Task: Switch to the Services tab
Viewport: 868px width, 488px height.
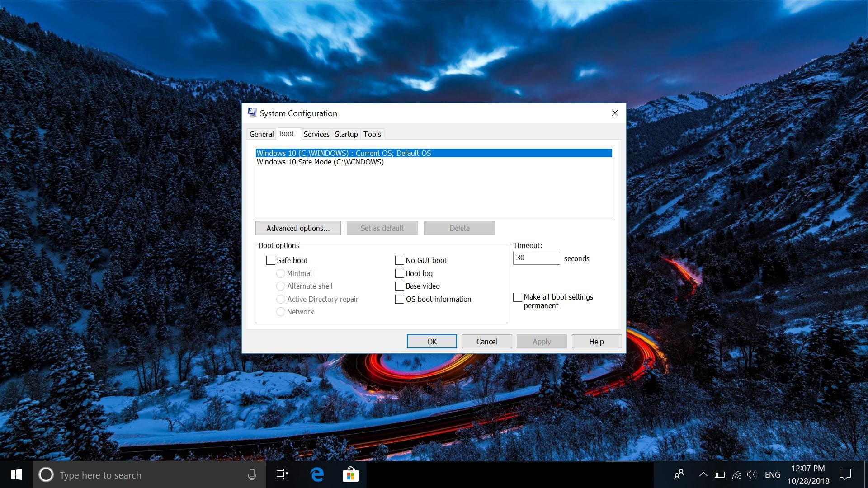Action: point(316,134)
